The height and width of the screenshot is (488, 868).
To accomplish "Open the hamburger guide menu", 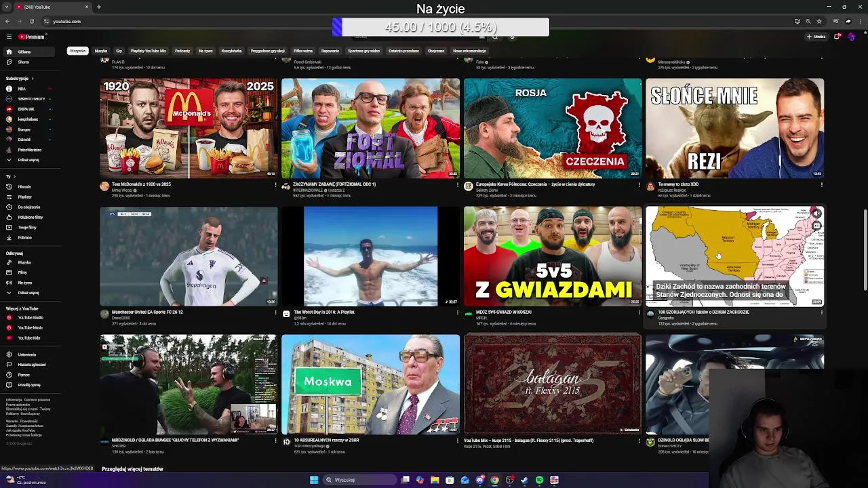I will coord(9,37).
